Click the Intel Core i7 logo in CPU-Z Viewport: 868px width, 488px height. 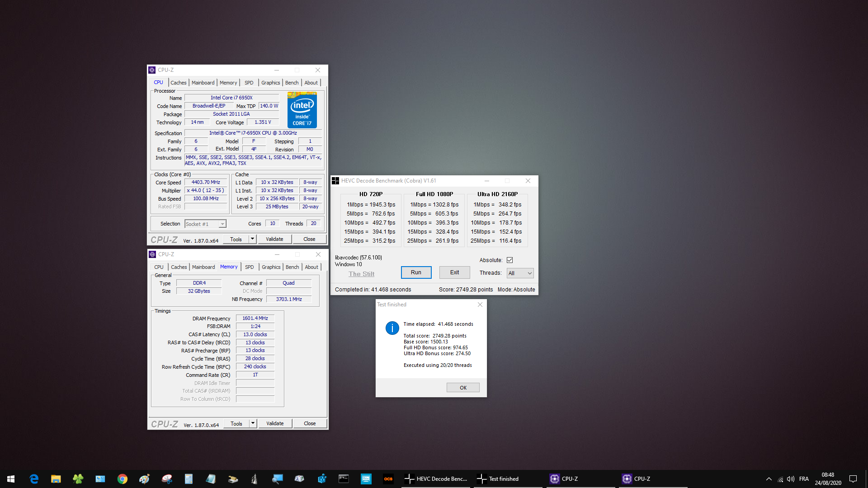(302, 110)
